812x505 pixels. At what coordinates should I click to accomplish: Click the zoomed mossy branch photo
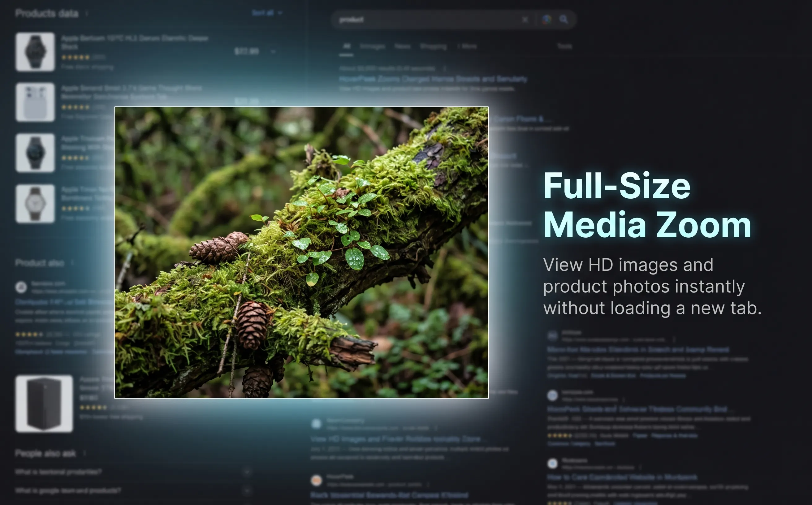tap(301, 252)
